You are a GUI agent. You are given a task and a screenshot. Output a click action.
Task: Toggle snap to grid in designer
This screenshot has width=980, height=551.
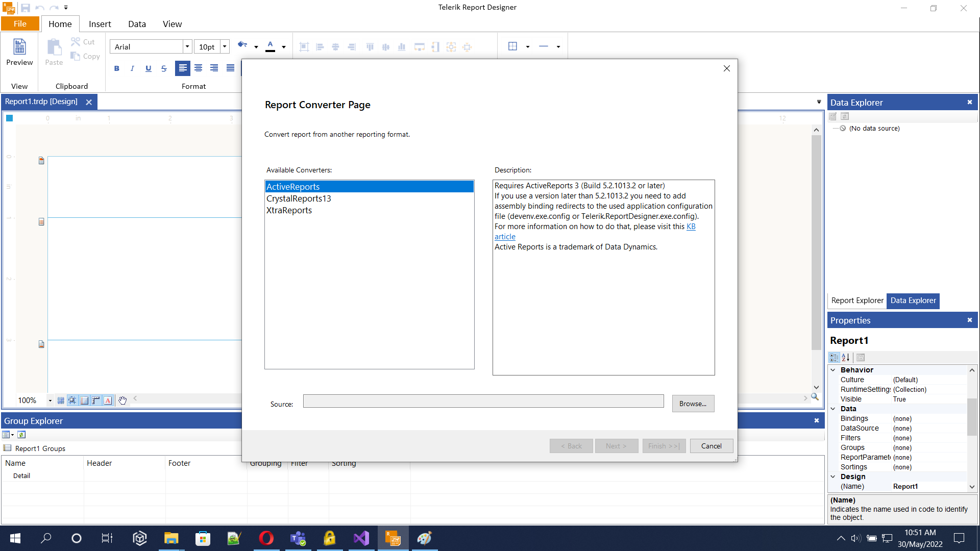tap(72, 400)
